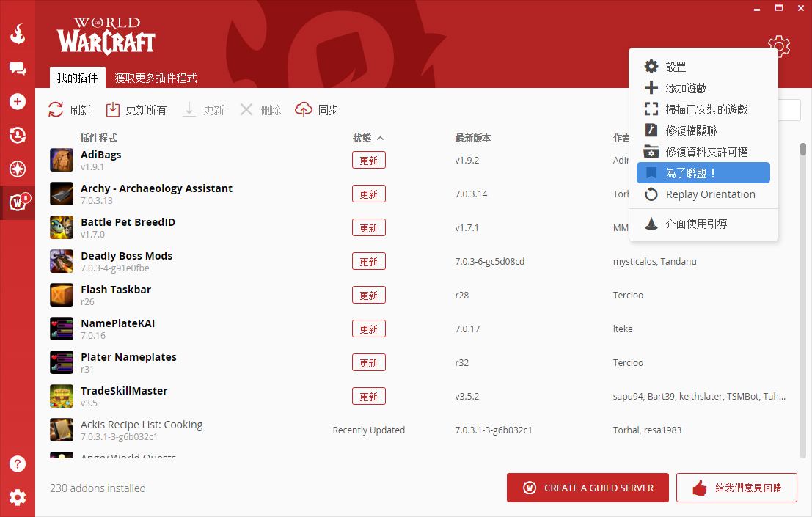Open the bottom sidebar settings gear

pos(18,497)
